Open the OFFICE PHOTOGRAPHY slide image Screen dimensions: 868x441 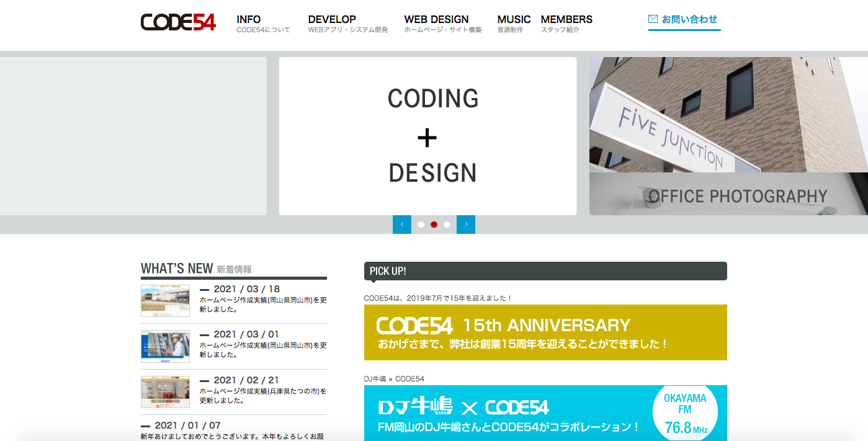[728, 136]
